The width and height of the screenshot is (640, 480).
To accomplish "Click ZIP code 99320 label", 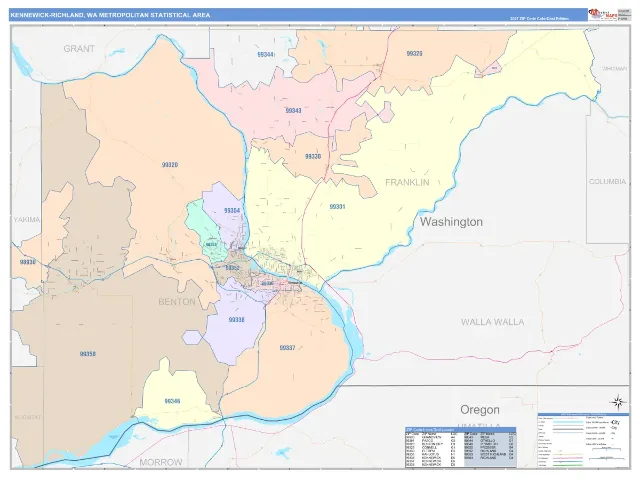I will coord(169,165).
